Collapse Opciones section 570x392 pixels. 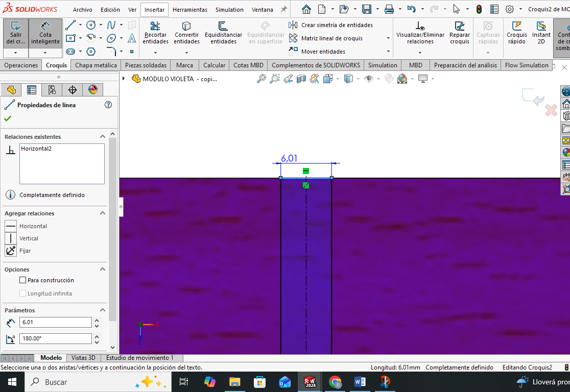(103, 269)
